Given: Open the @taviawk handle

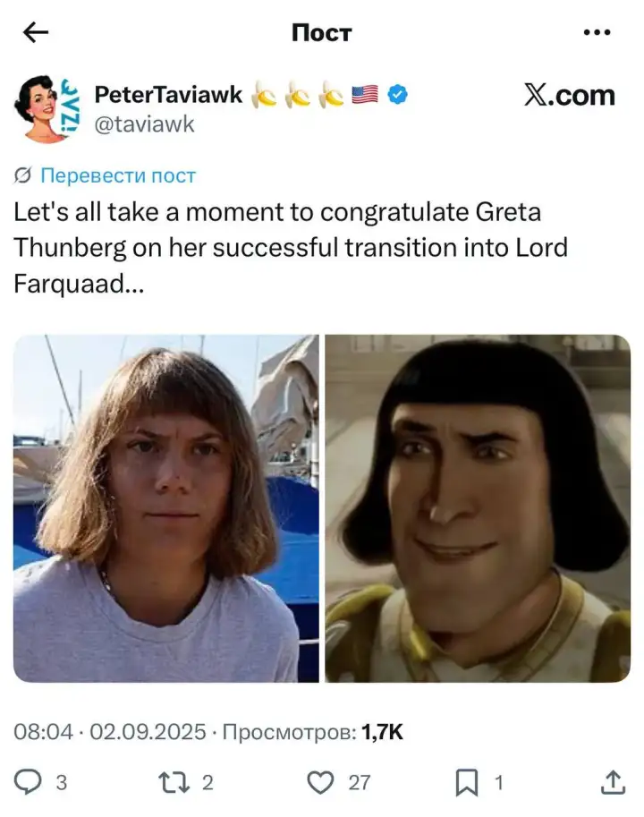Looking at the screenshot, I should [x=144, y=124].
